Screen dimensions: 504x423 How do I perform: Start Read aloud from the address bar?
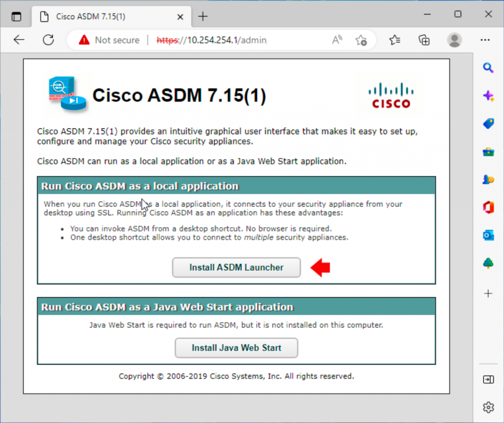point(337,40)
